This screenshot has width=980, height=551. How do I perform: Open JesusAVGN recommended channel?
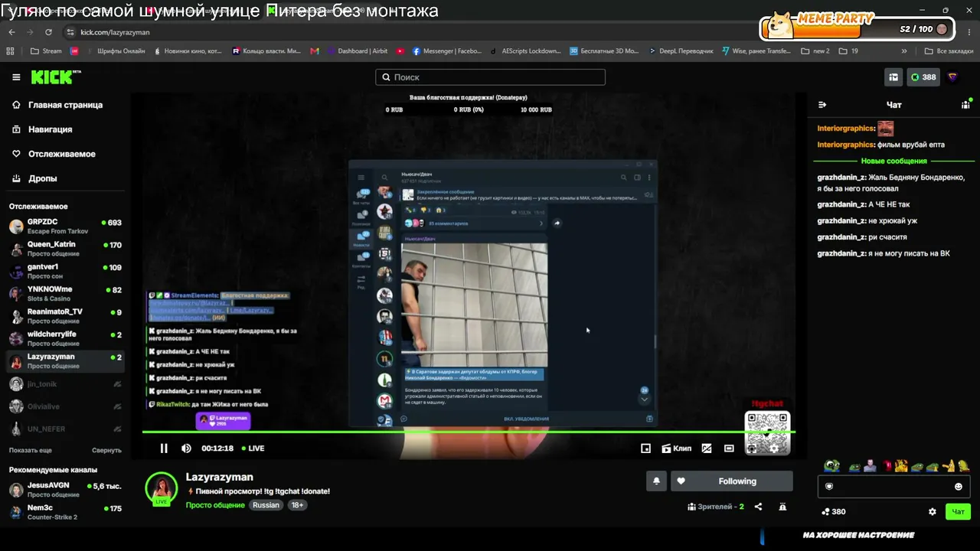(65, 490)
